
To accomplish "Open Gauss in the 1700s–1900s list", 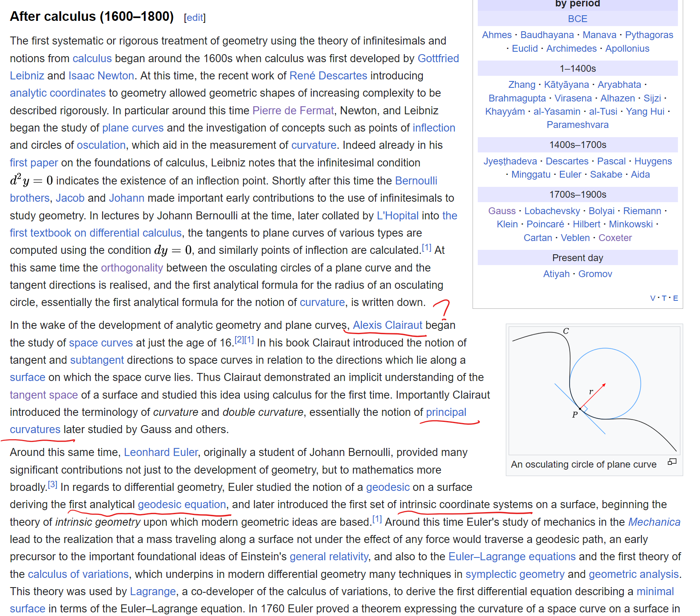I will [502, 211].
